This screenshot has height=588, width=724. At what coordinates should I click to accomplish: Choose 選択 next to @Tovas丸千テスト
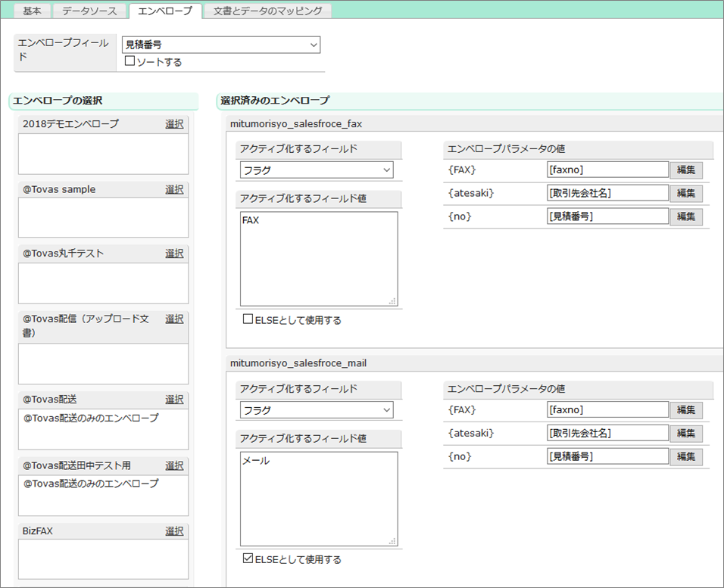[174, 254]
